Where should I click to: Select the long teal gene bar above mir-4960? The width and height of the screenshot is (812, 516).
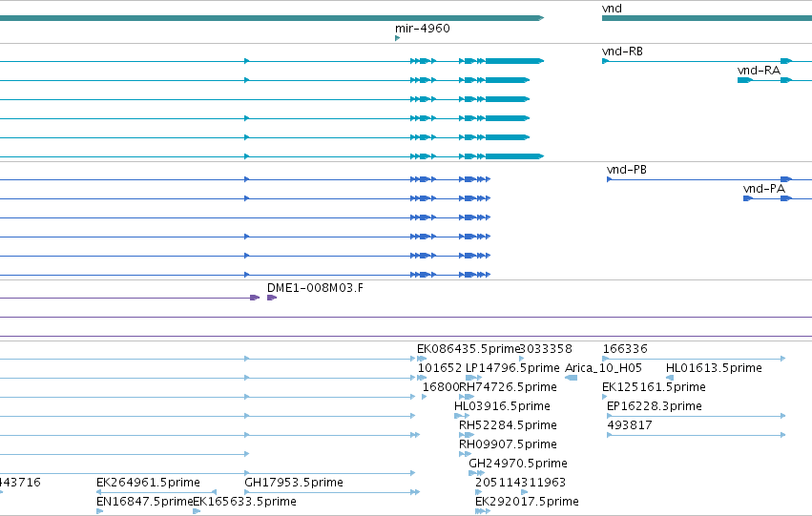[272, 18]
